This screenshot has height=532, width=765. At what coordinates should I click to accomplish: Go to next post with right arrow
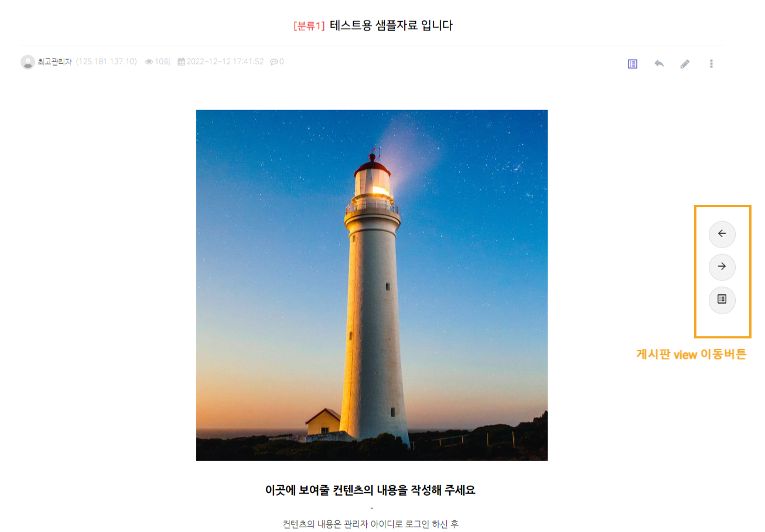pyautogui.click(x=722, y=266)
